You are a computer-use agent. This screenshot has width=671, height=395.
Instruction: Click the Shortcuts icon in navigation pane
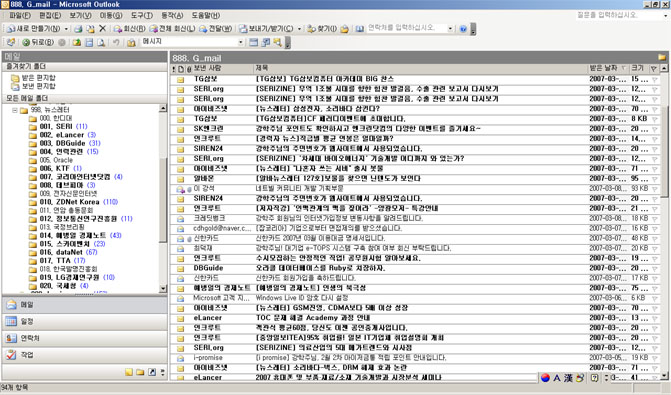click(152, 372)
